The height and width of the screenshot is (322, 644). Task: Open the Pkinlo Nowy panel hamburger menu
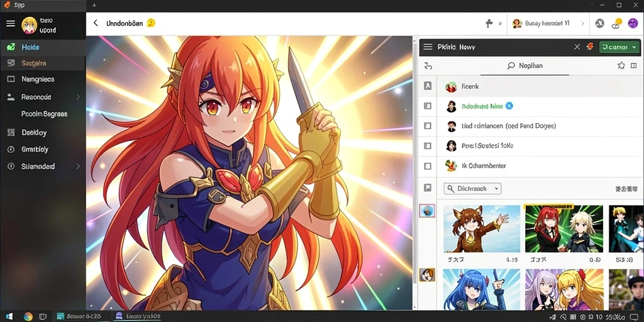click(428, 47)
